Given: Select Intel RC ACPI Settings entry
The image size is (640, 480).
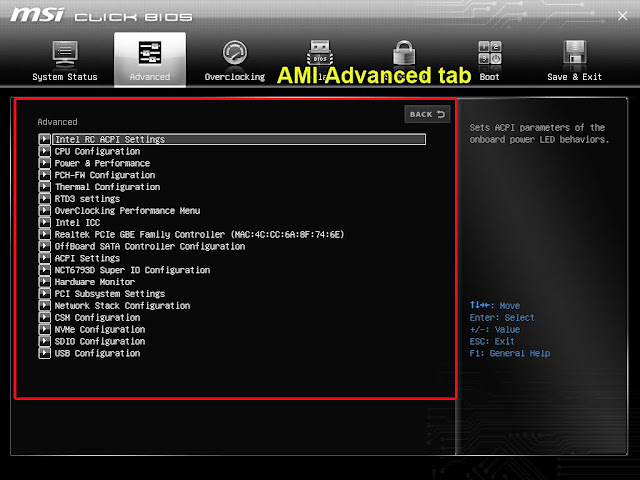Looking at the screenshot, I should [x=239, y=139].
